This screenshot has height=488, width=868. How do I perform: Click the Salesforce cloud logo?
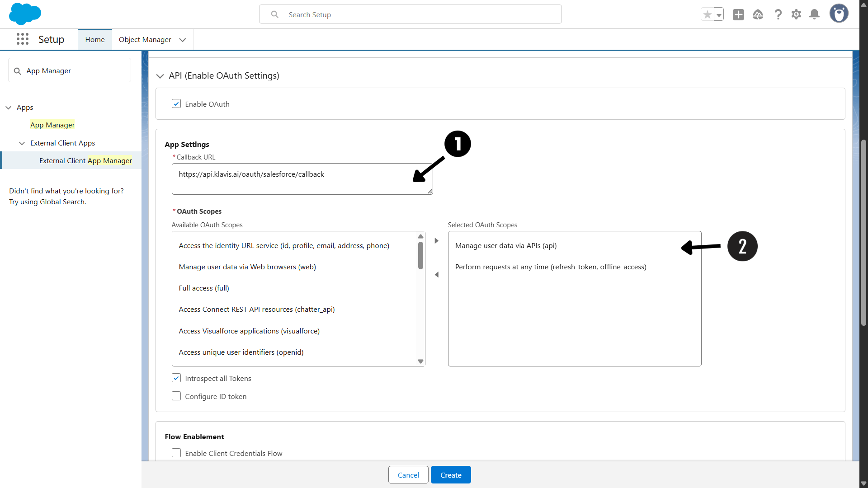pos(25,14)
